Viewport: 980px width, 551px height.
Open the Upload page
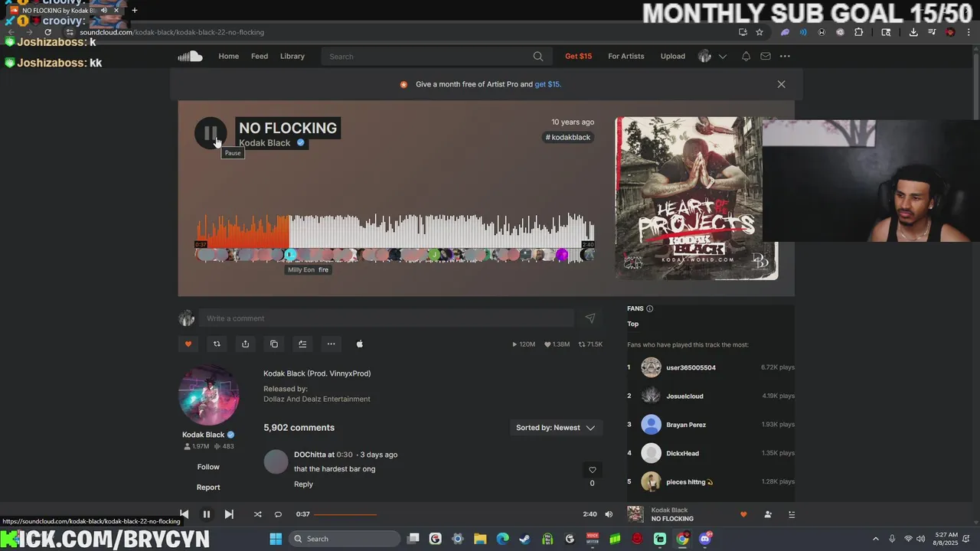(x=673, y=56)
